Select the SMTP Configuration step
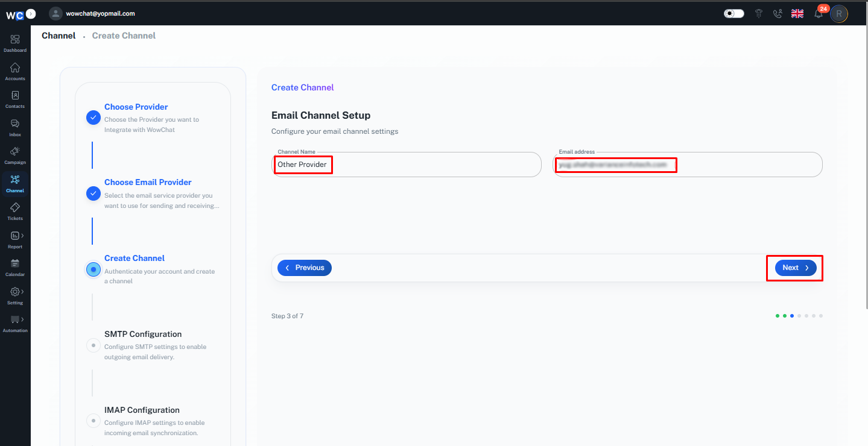This screenshot has height=446, width=868. tap(143, 334)
